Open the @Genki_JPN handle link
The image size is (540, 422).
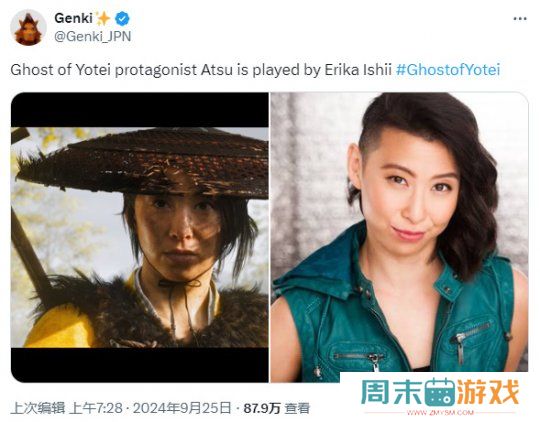coord(93,36)
